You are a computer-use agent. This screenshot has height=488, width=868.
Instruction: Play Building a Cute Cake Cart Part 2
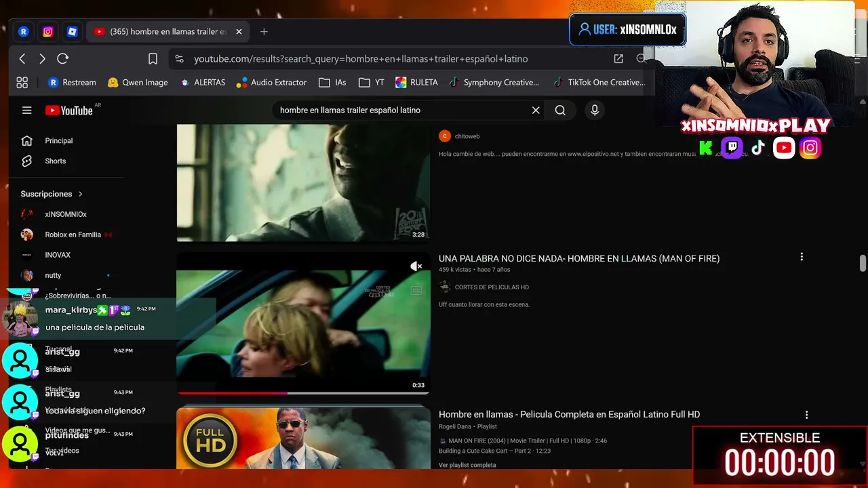point(494,451)
